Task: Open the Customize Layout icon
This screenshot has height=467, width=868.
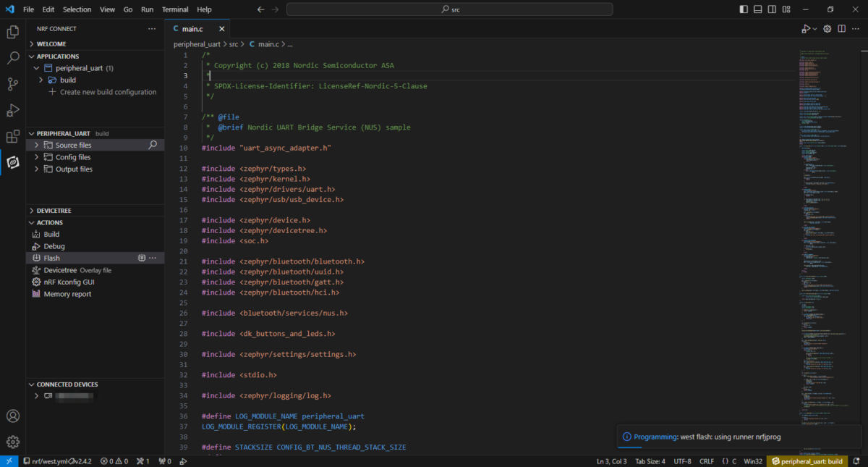Action: [787, 9]
